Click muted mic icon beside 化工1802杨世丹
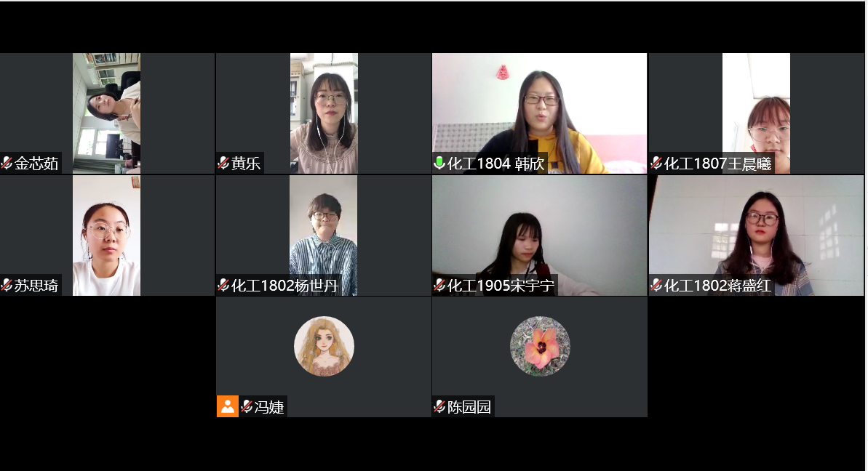 coord(223,285)
